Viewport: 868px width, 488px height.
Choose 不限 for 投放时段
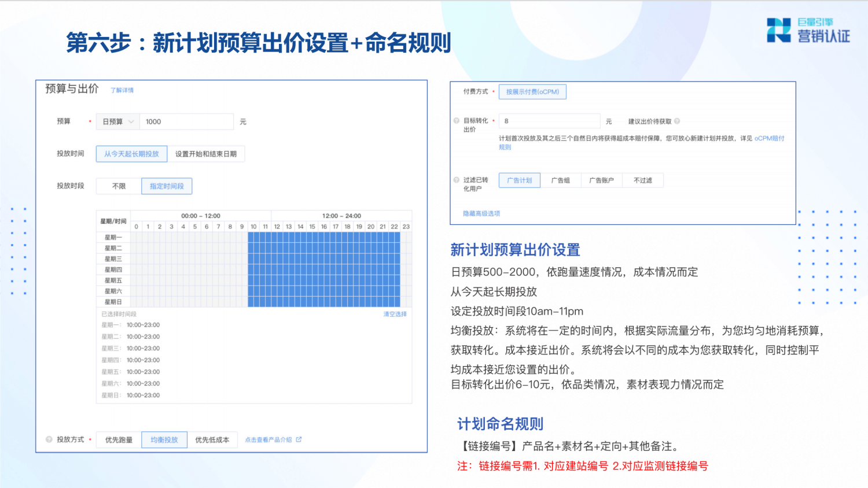tap(119, 186)
